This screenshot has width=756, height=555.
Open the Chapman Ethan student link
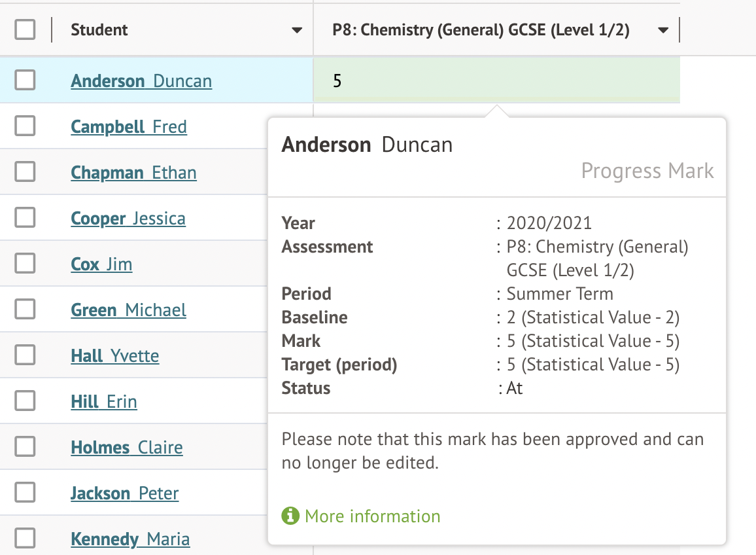pos(133,173)
